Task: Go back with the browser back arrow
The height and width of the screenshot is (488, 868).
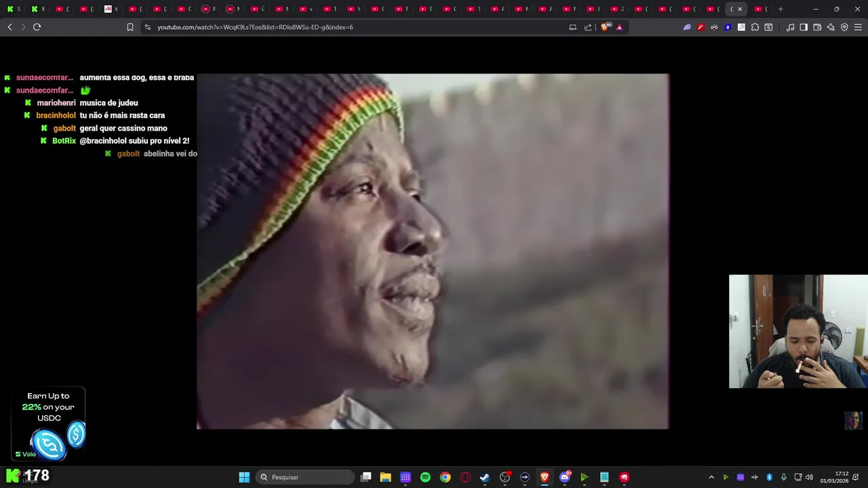Action: (9, 27)
